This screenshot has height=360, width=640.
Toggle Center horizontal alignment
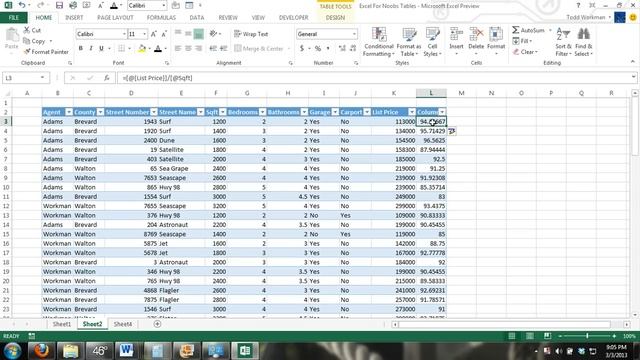(x=188, y=49)
